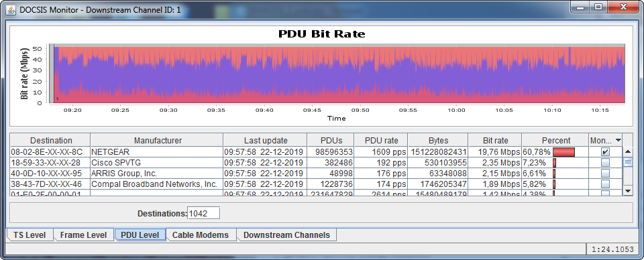Click the 10:00 time axis label

tap(456, 111)
